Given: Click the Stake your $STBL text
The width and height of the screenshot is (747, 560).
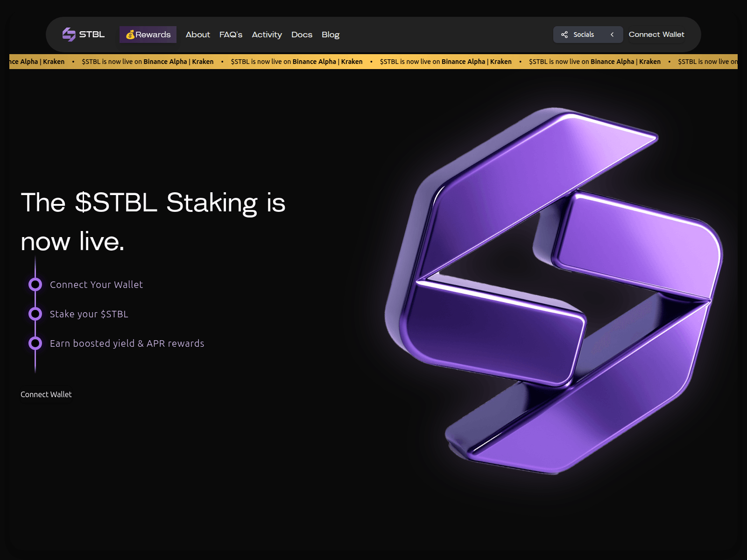Looking at the screenshot, I should coord(89,314).
